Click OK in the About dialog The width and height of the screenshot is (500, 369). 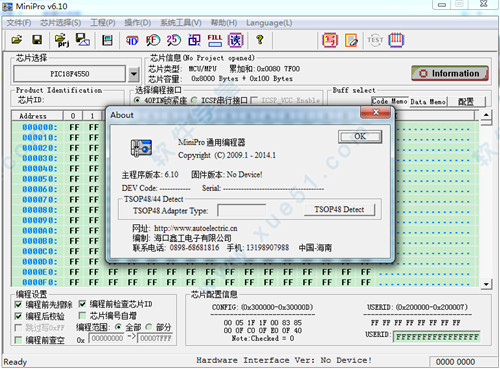click(360, 137)
